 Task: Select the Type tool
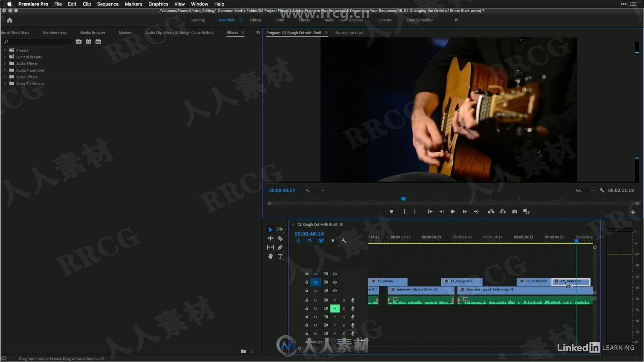280,256
